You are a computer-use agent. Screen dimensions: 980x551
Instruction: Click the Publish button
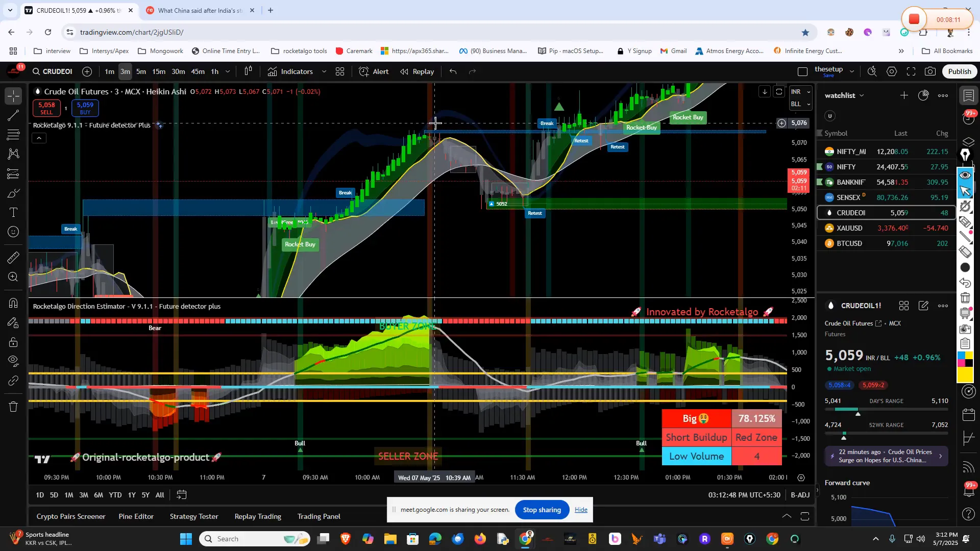point(959,71)
